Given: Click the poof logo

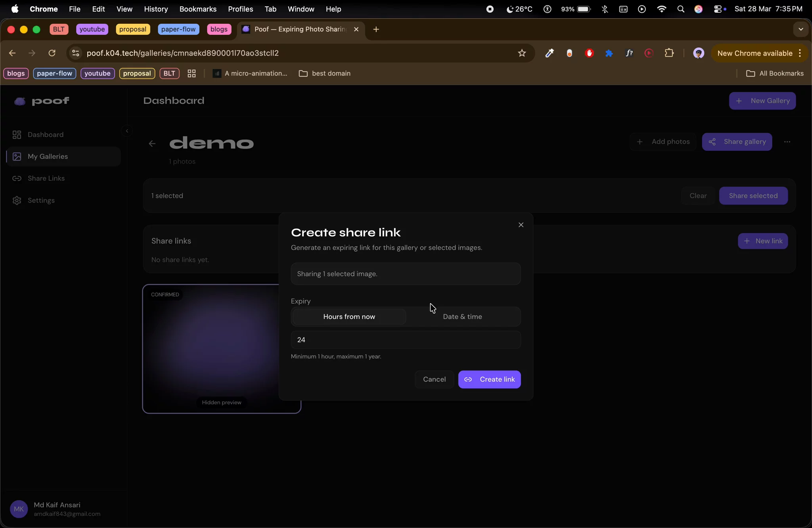Looking at the screenshot, I should coord(42,101).
